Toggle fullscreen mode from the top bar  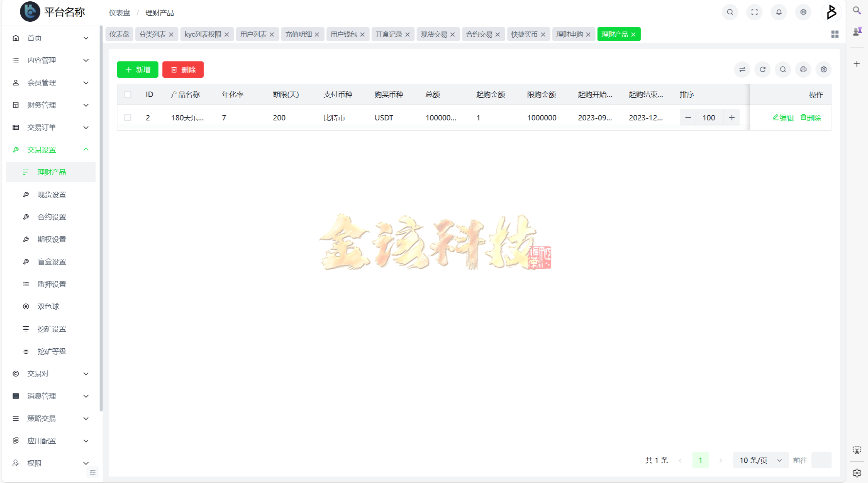[x=754, y=12]
